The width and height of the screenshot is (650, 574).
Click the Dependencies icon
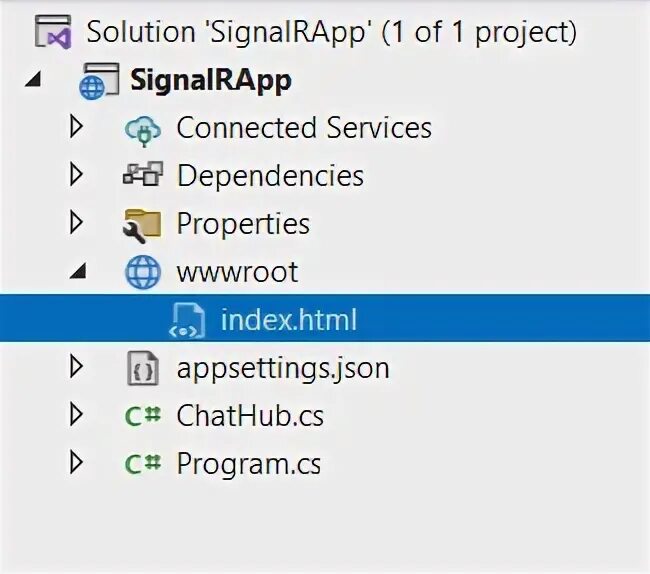pyautogui.click(x=142, y=176)
